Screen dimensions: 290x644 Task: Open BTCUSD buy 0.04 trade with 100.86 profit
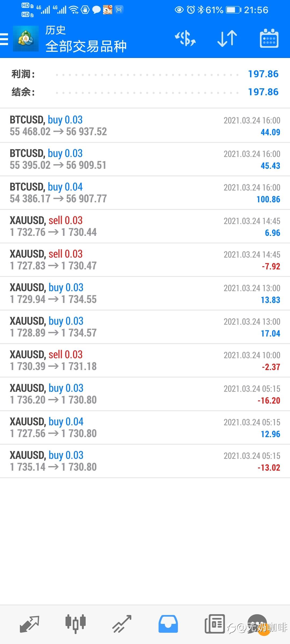(145, 193)
